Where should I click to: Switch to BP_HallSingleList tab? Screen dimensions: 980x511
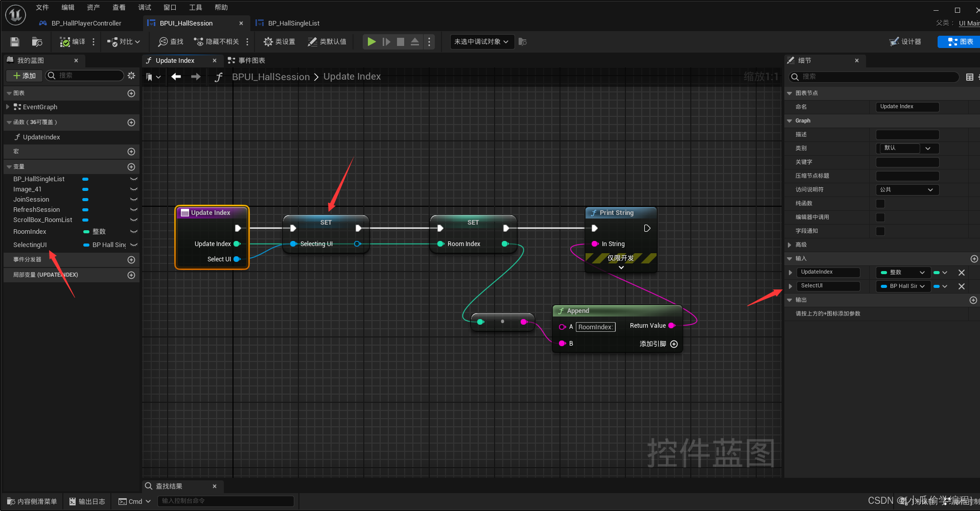click(x=294, y=23)
